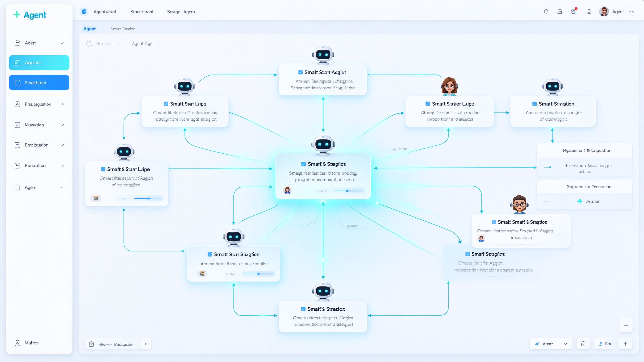This screenshot has width=644, height=362.
Task: Open the inbox tray icon in header
Action: coord(560,12)
